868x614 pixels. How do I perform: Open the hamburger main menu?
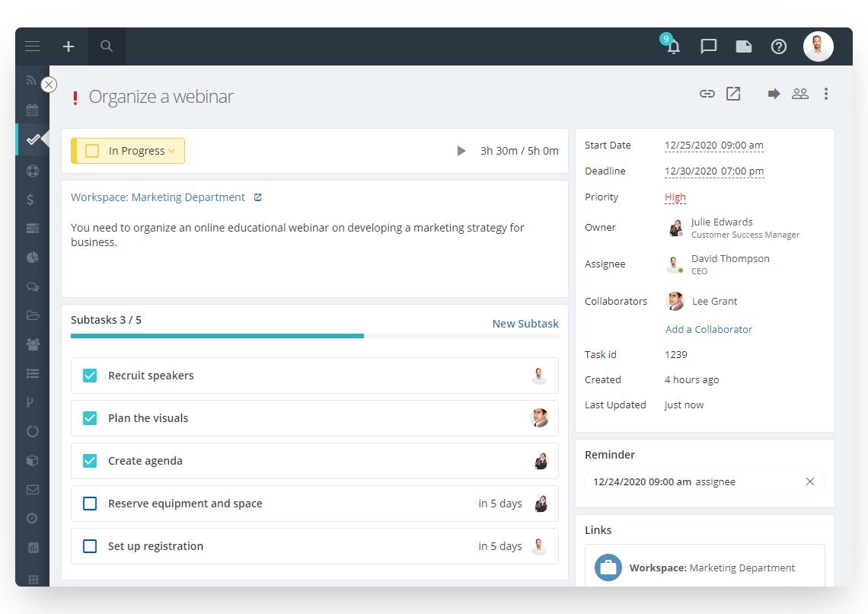coord(32,46)
